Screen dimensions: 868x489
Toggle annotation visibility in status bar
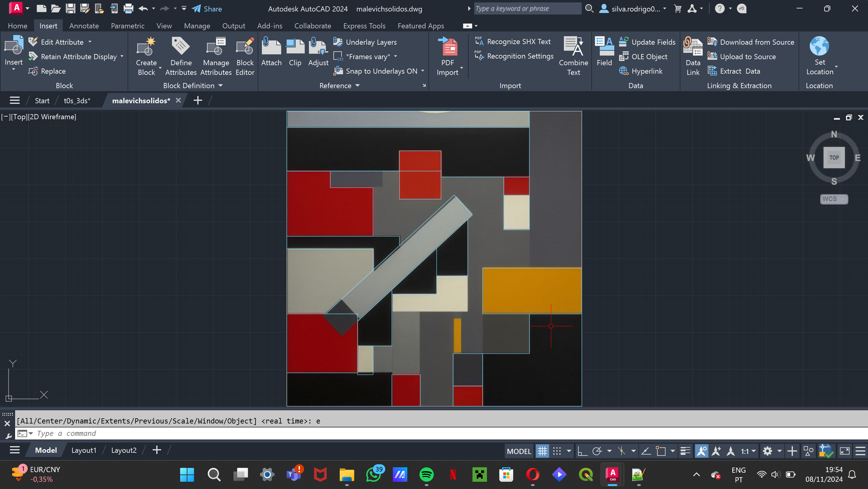pyautogui.click(x=701, y=451)
